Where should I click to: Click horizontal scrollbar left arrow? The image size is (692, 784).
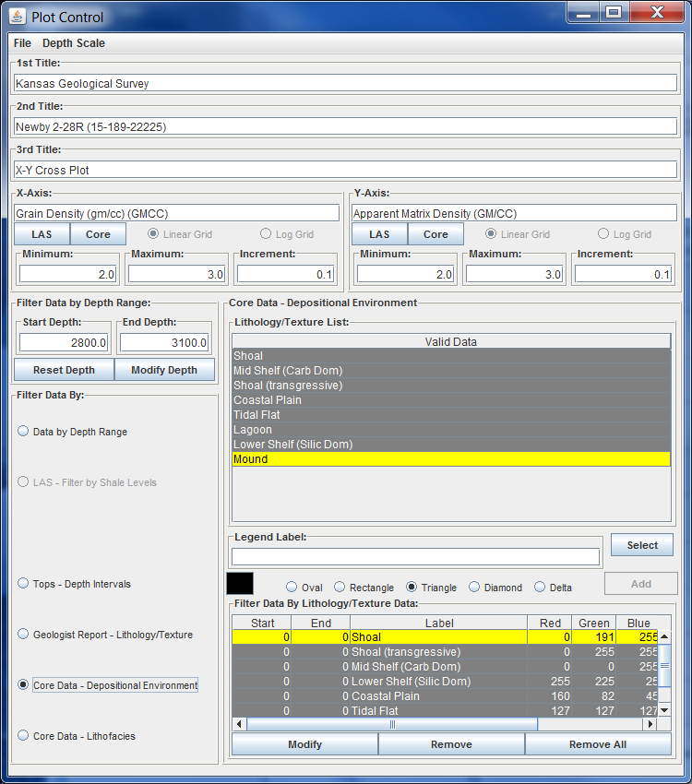(239, 724)
